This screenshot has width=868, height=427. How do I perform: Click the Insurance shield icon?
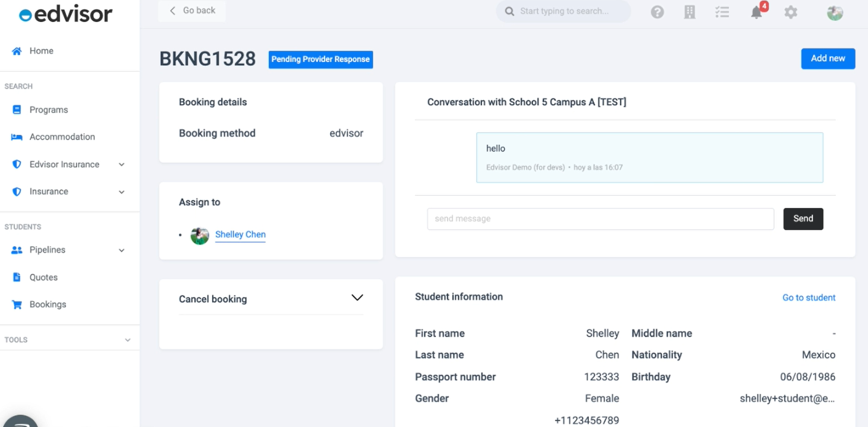tap(17, 192)
